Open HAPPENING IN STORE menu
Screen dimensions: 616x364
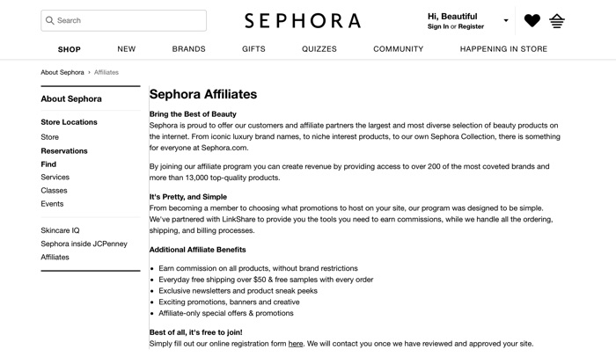[503, 49]
